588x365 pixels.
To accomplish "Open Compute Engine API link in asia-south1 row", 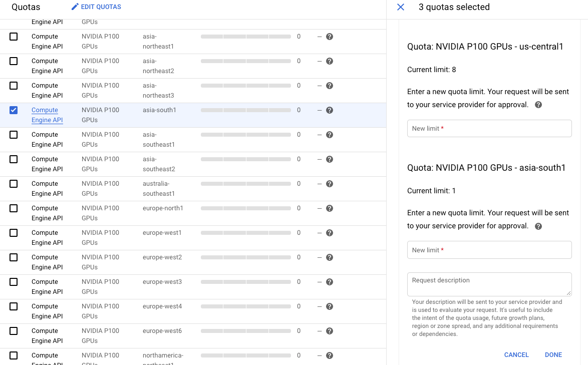I will [47, 115].
